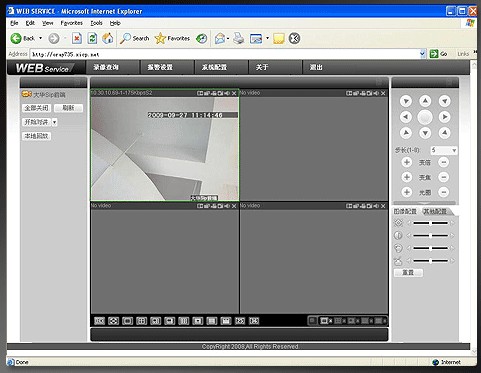Open the 报警设置 menu tab
This screenshot has height=373, width=481.
click(x=160, y=67)
